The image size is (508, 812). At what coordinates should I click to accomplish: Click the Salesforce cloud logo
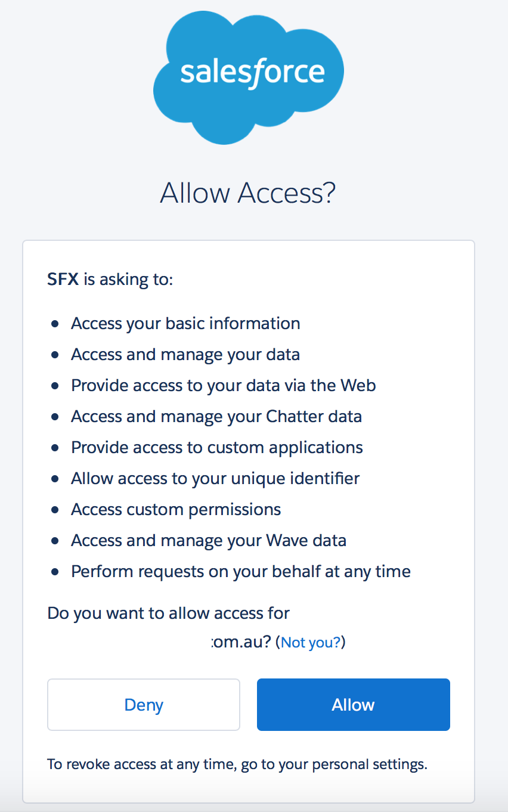click(x=249, y=78)
